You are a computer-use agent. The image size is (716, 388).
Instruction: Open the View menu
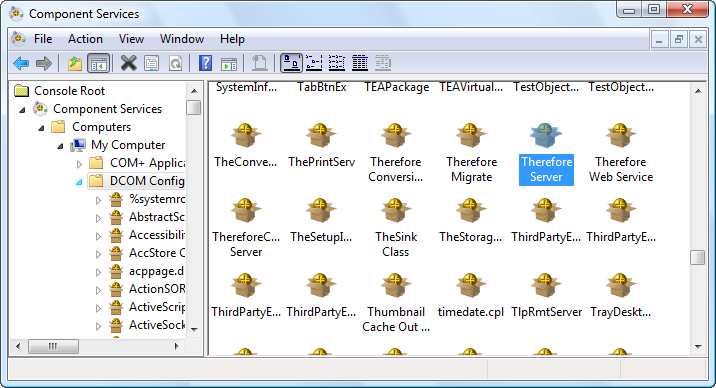[x=132, y=39]
